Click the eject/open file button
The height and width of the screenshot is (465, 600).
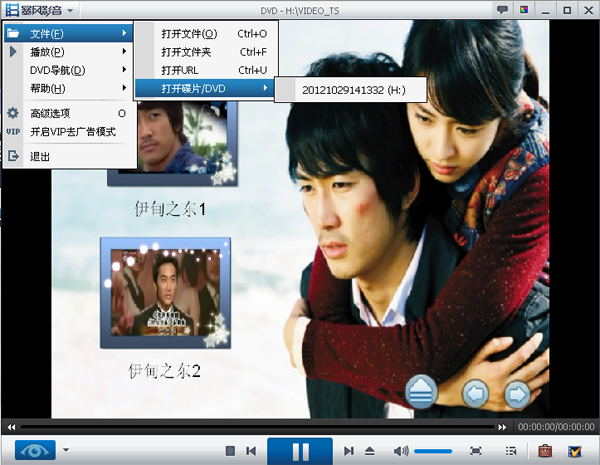(x=370, y=451)
